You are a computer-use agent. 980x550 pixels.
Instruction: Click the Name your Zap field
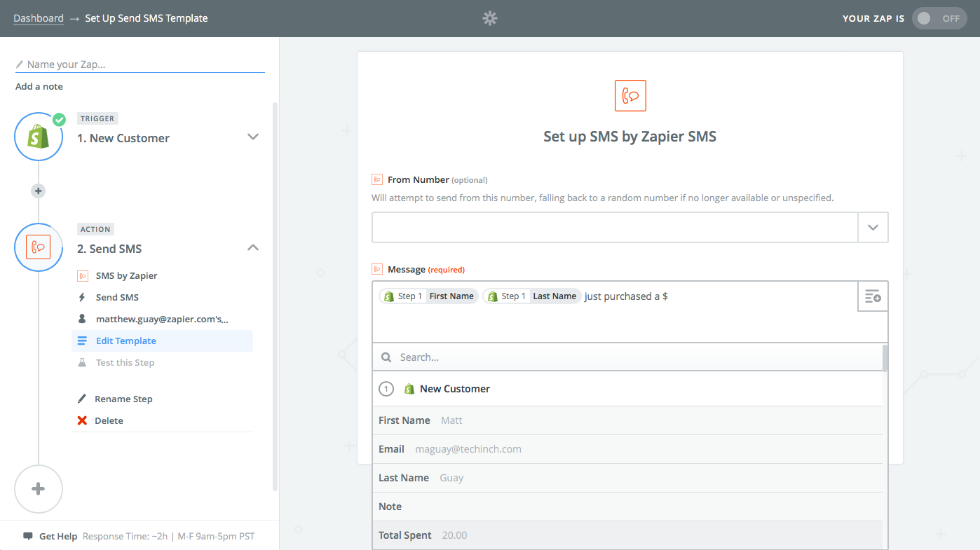point(140,64)
